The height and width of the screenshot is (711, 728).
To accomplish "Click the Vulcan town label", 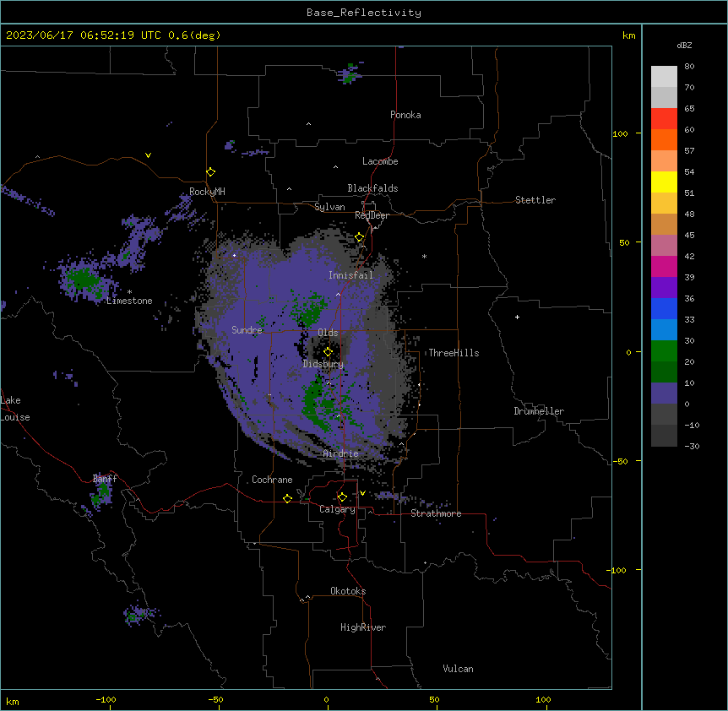I will pyautogui.click(x=458, y=669).
